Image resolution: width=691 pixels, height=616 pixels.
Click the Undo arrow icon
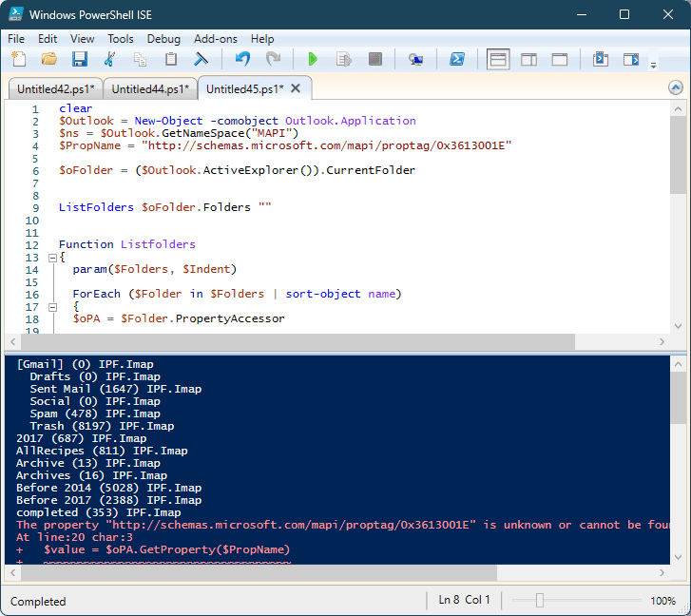pos(242,60)
